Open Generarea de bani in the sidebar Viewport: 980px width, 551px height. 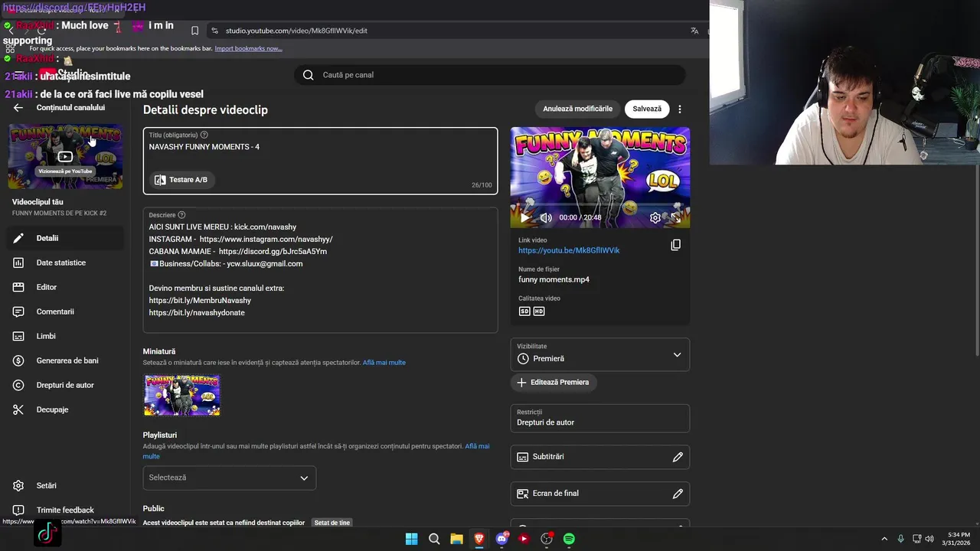coord(65,360)
